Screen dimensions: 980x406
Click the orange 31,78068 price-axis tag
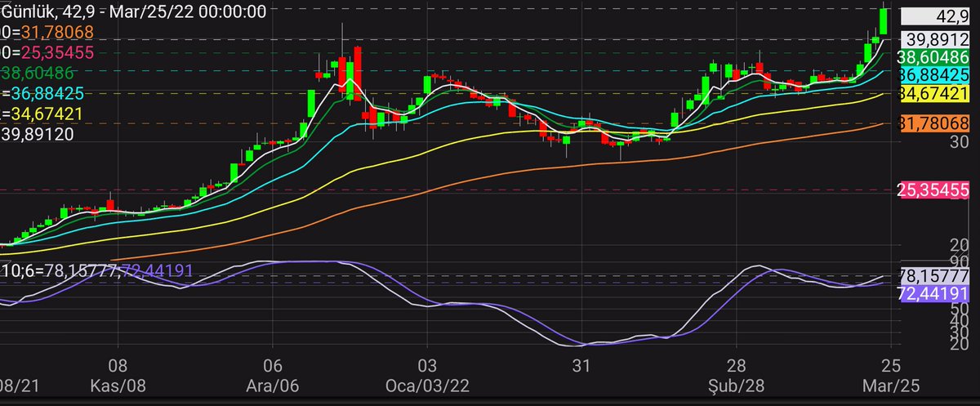pyautogui.click(x=933, y=124)
